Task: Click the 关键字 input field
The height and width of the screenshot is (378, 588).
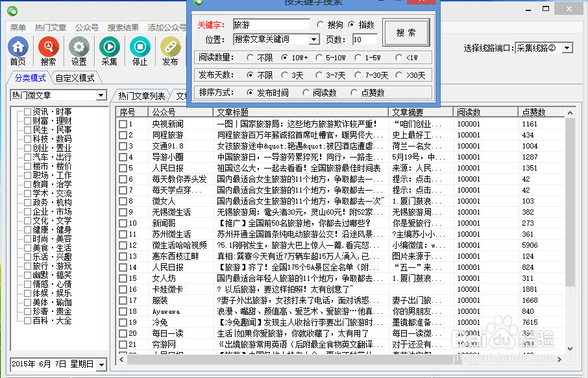Action: [271, 25]
